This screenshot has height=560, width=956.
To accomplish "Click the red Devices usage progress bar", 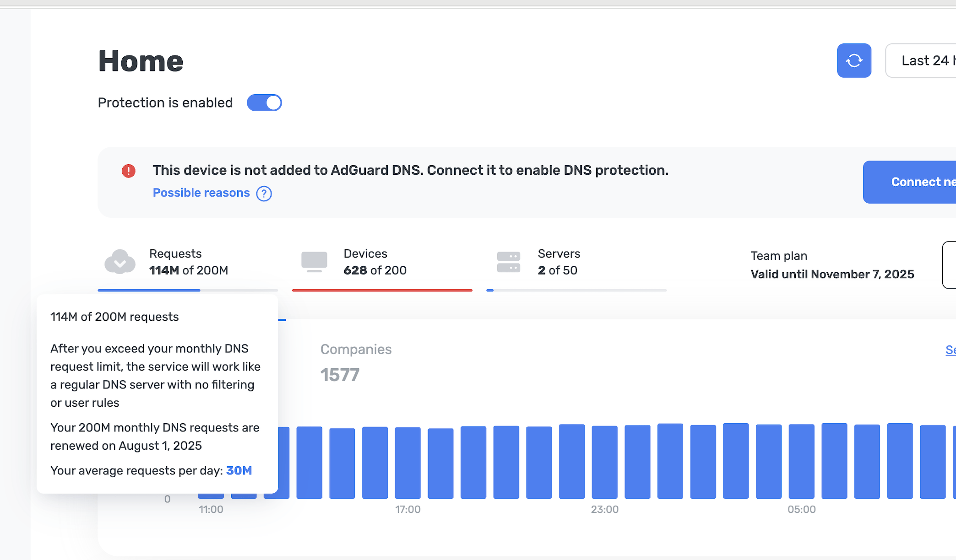I will pyautogui.click(x=382, y=290).
